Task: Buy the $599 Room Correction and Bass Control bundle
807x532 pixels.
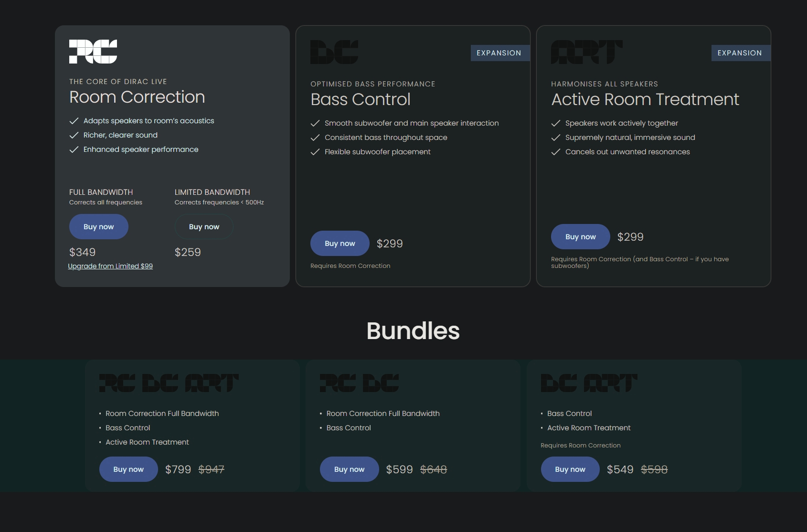Action: pyautogui.click(x=349, y=469)
